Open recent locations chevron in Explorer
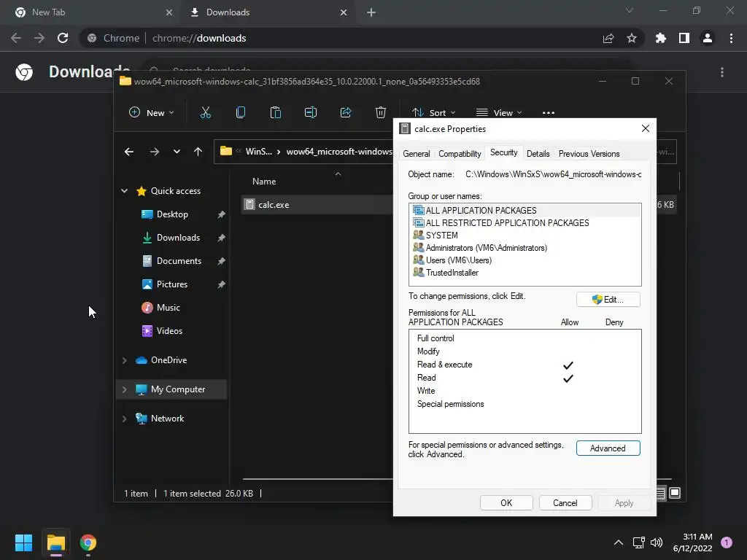Viewport: 747px width, 560px height. point(177,152)
